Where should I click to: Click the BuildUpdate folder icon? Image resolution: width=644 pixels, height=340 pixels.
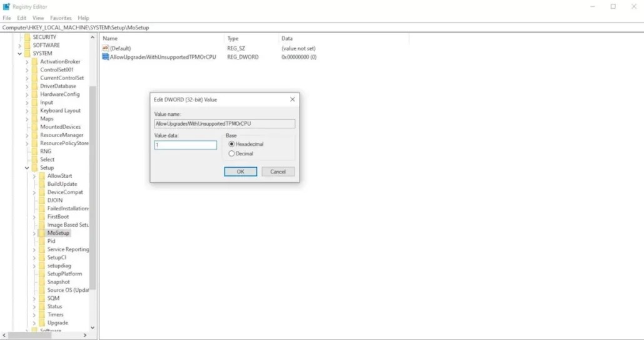coord(42,184)
